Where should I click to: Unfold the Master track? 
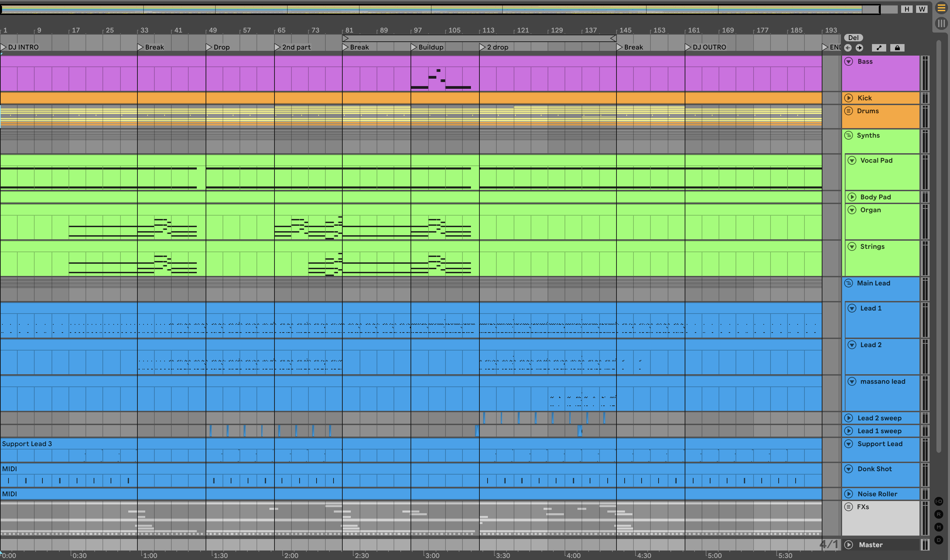tap(849, 545)
